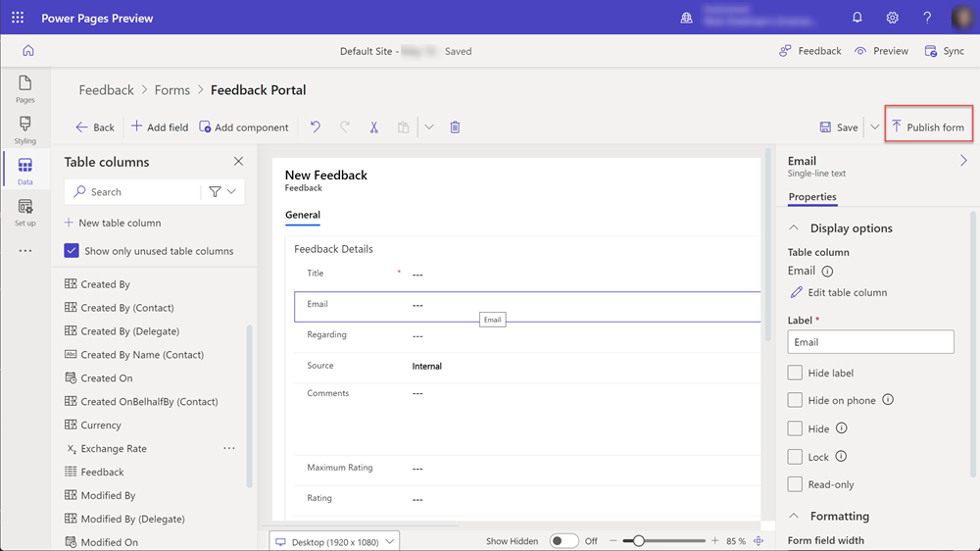Click the cut scissors icon
The width and height of the screenshot is (980, 551).
(x=373, y=127)
